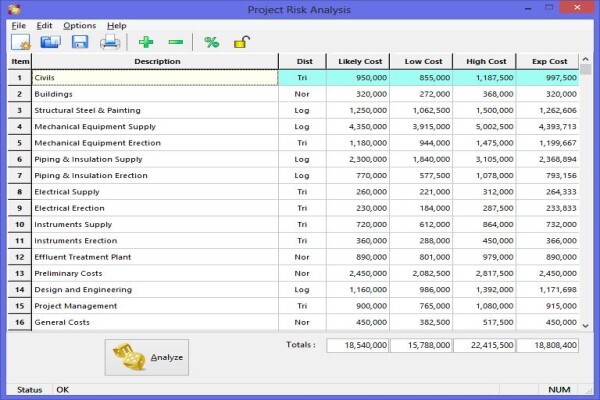Click the scroll up arrow of the table

585,59
